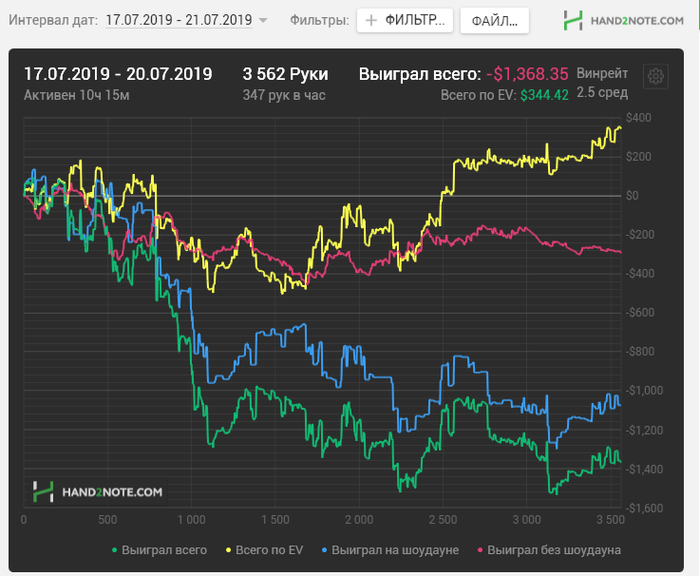Click the total won value -$1,368.35
This screenshot has width=700, height=576.
pyautogui.click(x=527, y=74)
